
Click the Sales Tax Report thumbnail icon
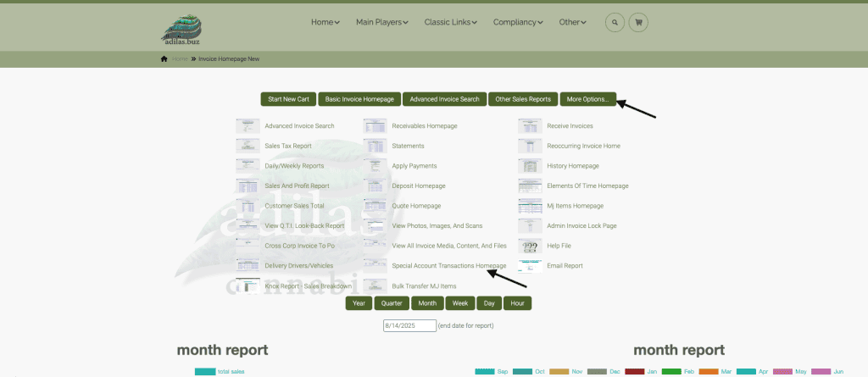click(x=248, y=146)
